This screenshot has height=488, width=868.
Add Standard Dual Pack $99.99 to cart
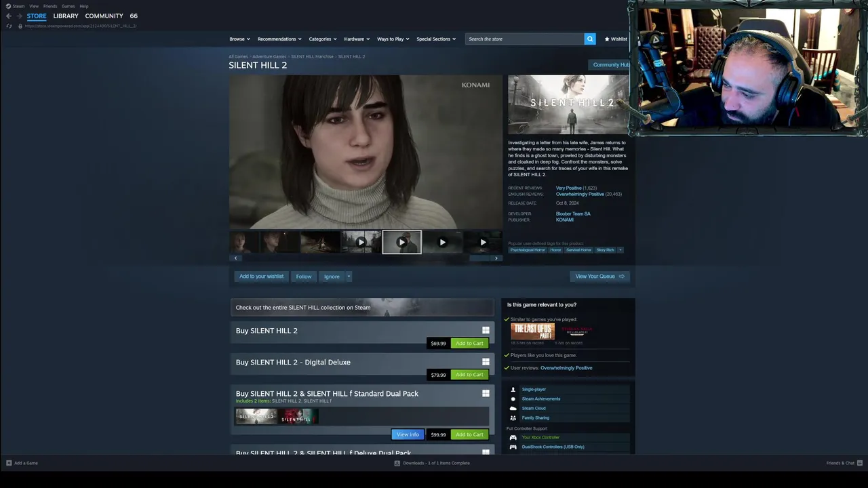point(469,434)
